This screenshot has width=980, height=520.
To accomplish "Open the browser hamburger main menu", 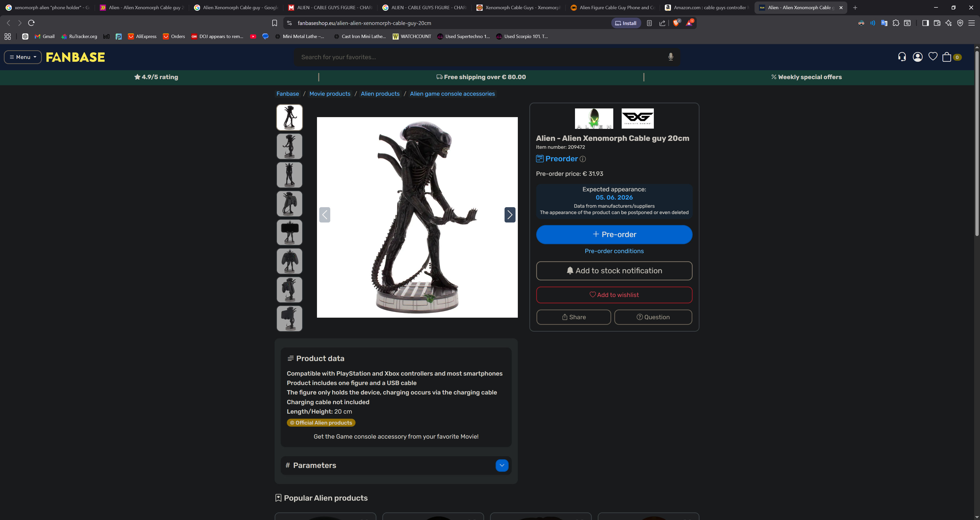I will tap(971, 23).
